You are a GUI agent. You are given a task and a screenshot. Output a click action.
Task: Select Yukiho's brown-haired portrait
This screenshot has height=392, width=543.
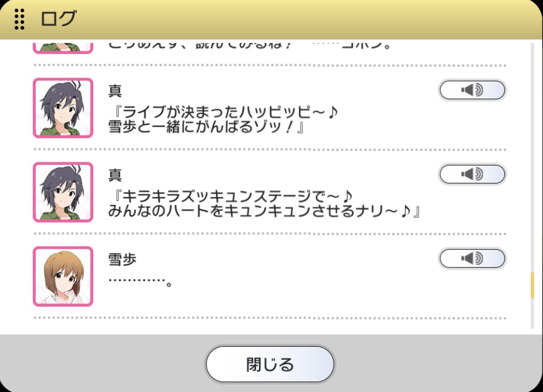[x=63, y=276]
